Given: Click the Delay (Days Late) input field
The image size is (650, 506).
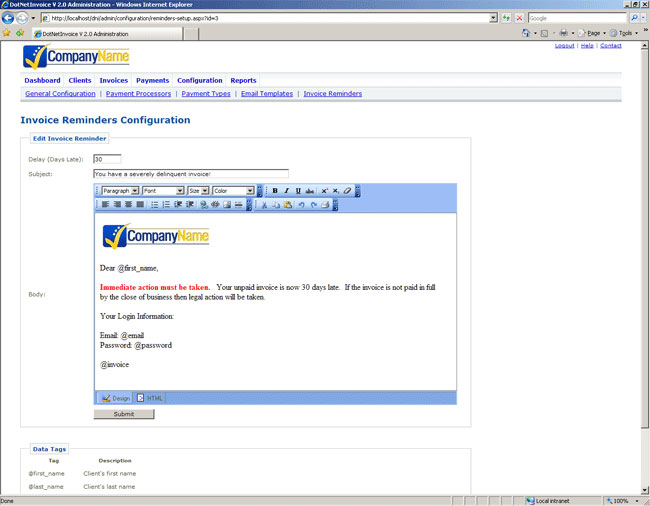Looking at the screenshot, I should (107, 159).
